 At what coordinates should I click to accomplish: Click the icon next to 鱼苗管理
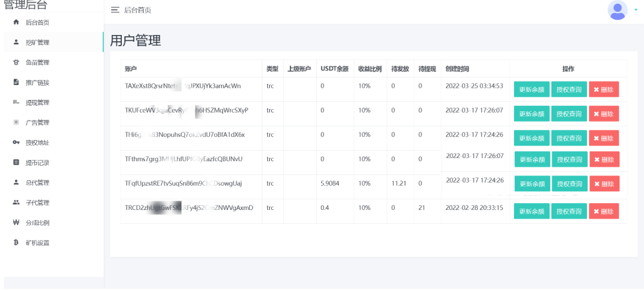(16, 62)
